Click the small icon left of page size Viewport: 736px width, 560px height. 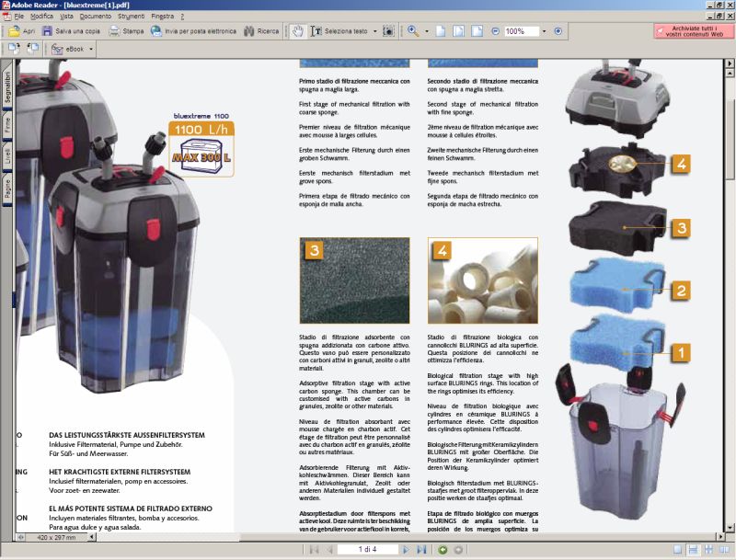[x=21, y=537]
